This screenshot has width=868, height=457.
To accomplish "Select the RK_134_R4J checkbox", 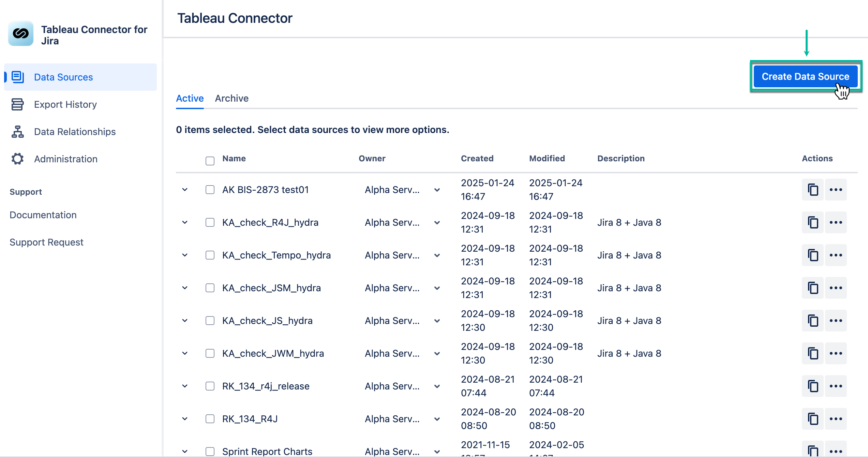I will tap(210, 419).
